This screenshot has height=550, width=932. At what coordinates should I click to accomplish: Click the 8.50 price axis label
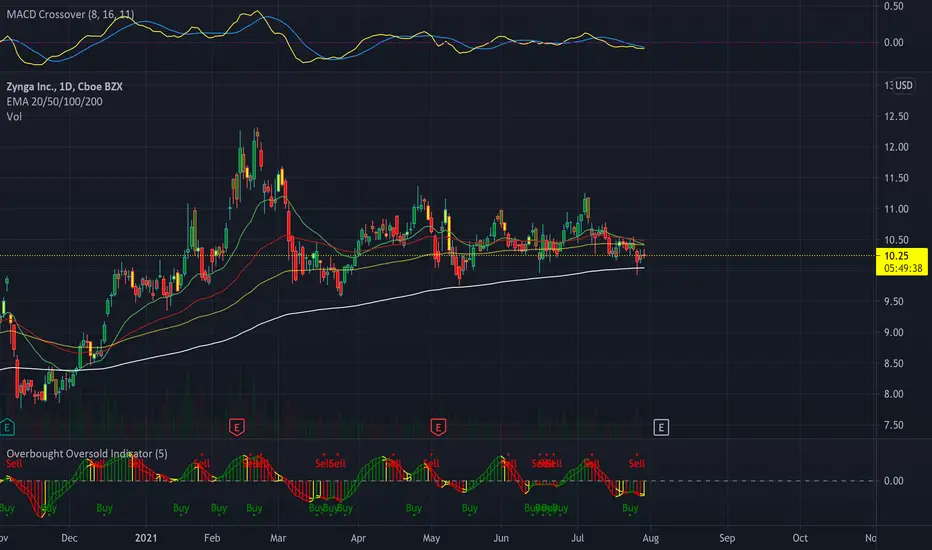(893, 364)
